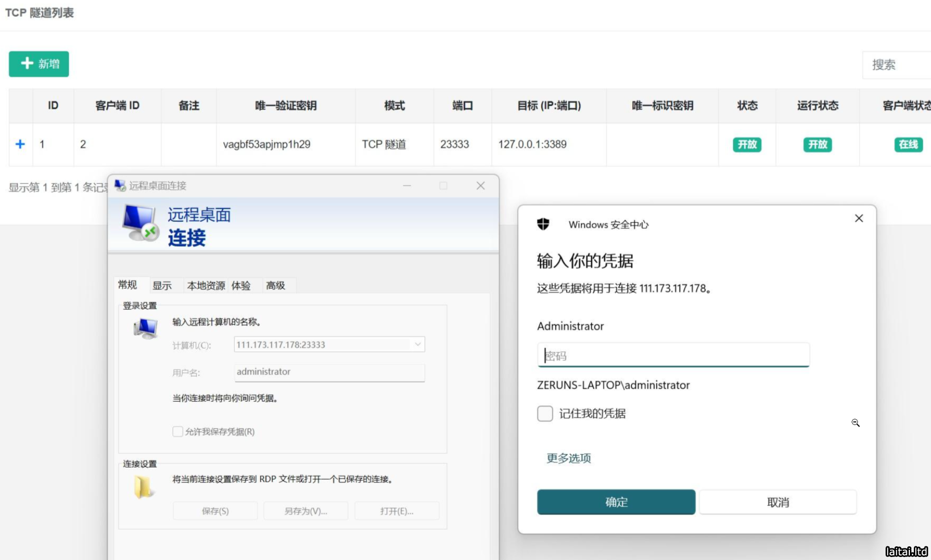
Task: Expand more options in credentials dialog
Action: pos(569,458)
